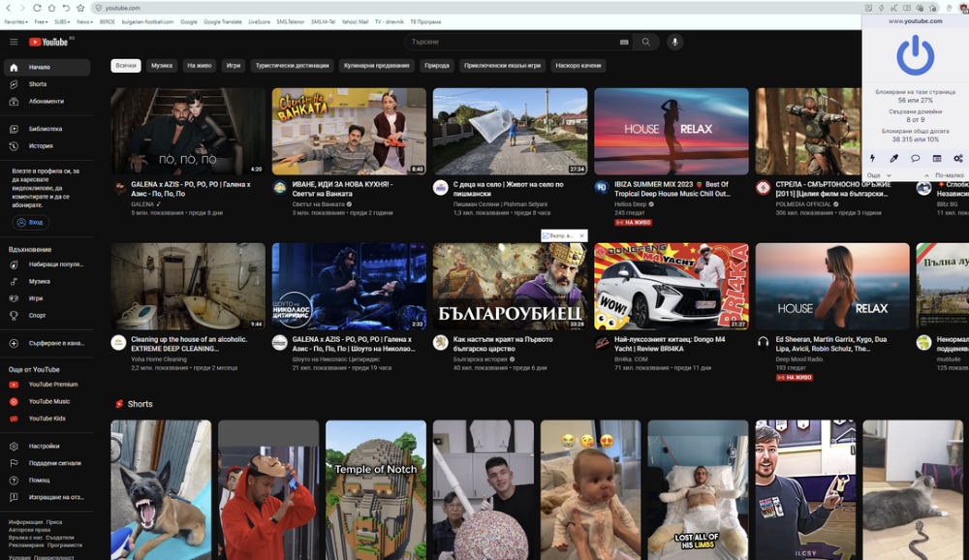
Task: Go back with browser back arrow
Action: pos(8,8)
